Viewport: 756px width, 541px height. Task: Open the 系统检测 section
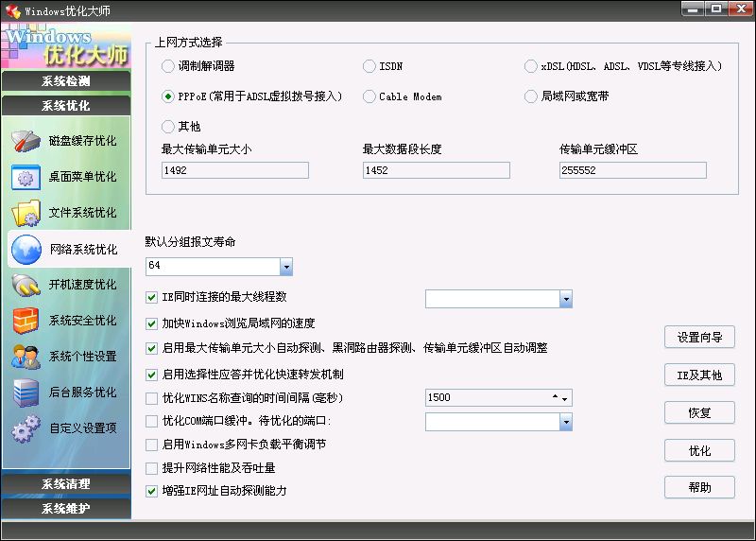[x=66, y=81]
